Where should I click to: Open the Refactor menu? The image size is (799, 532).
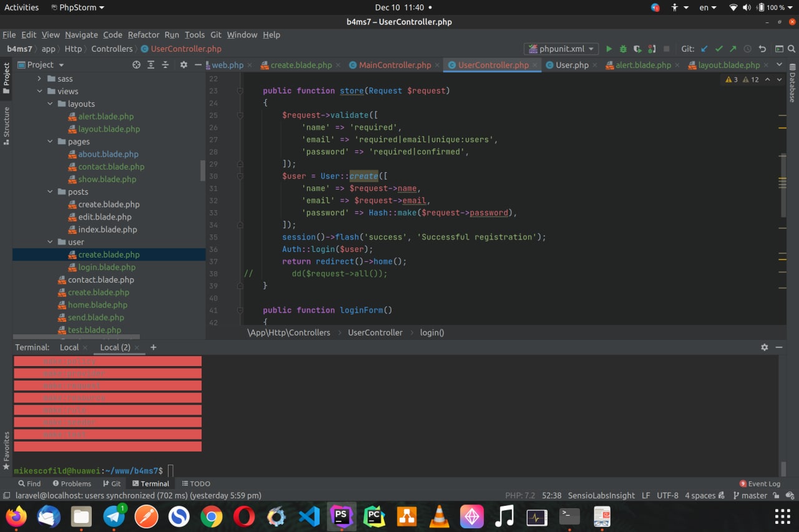coord(143,35)
